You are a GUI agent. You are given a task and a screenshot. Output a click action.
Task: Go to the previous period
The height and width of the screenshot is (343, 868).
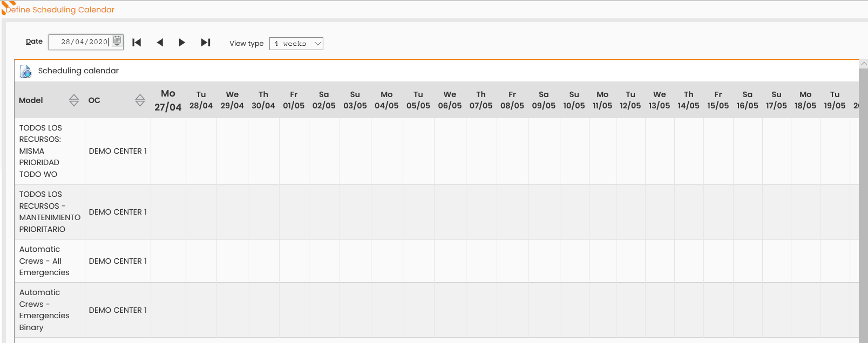[x=160, y=43]
